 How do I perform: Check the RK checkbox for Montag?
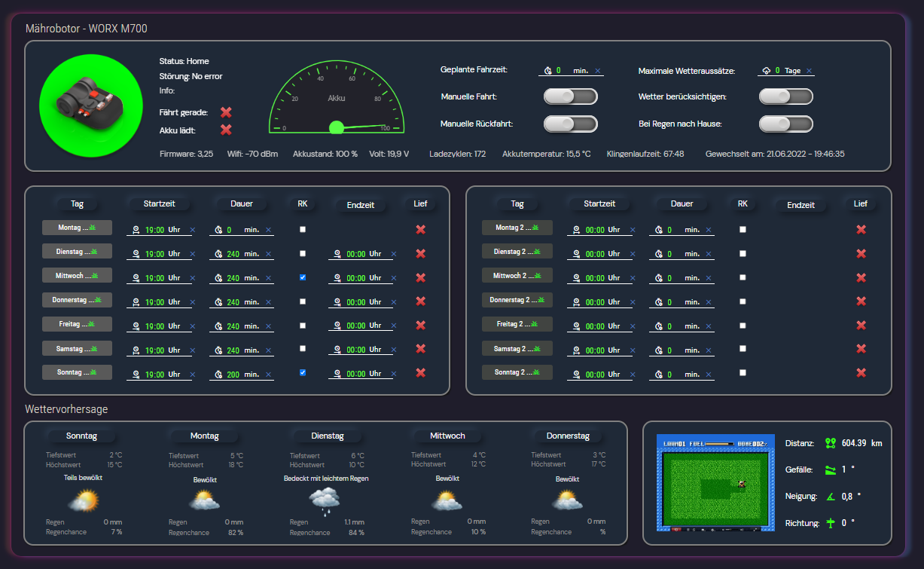click(303, 229)
